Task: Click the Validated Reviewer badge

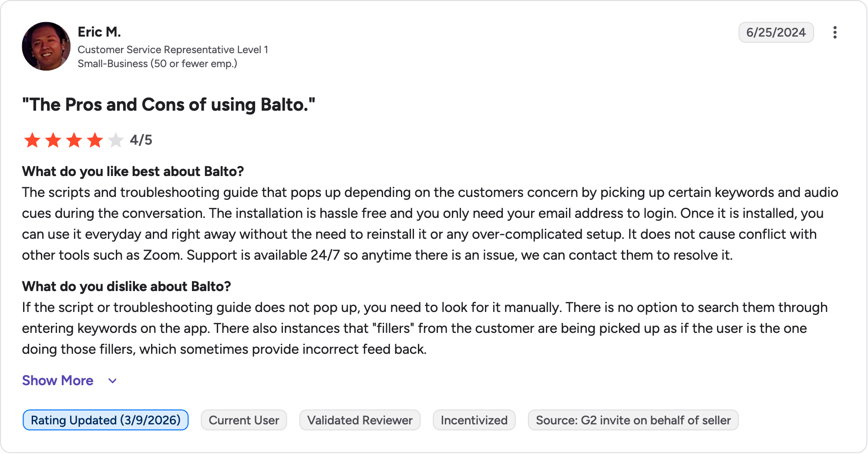Action: [x=360, y=420]
